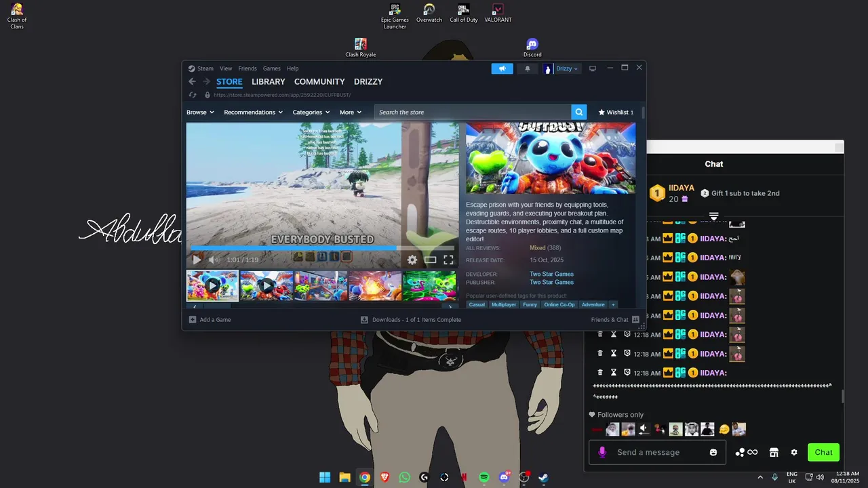Image resolution: width=868 pixels, height=488 pixels.
Task: Select the first trailer thumbnail
Action: [x=212, y=285]
